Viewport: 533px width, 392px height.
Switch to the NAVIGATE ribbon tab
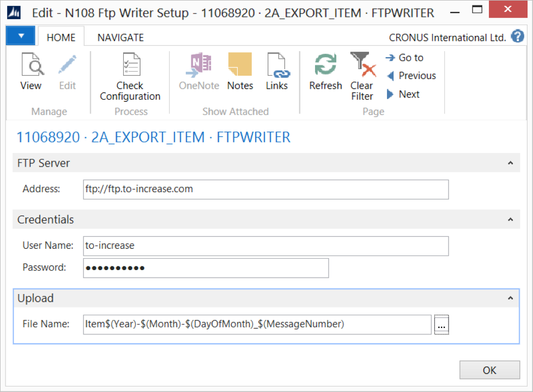120,38
